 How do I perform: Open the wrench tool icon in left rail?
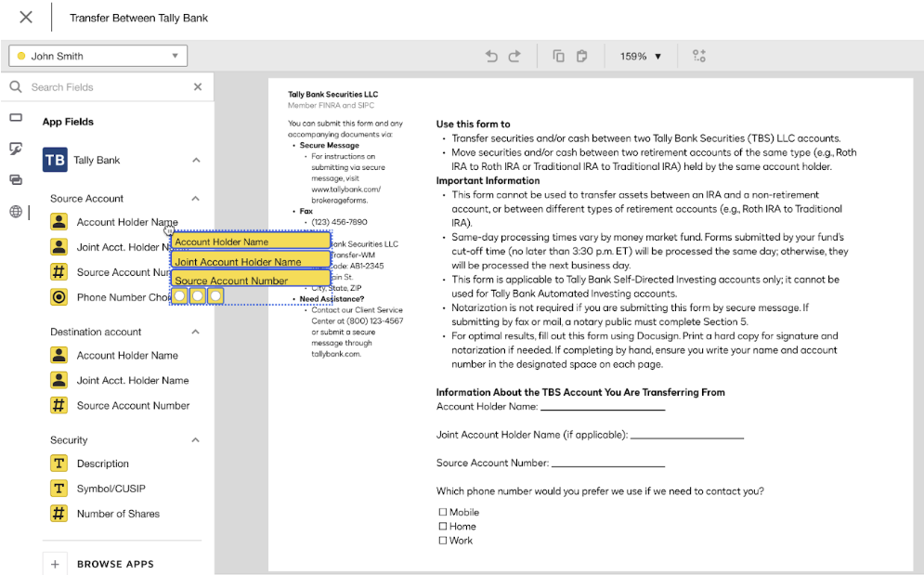click(x=16, y=149)
